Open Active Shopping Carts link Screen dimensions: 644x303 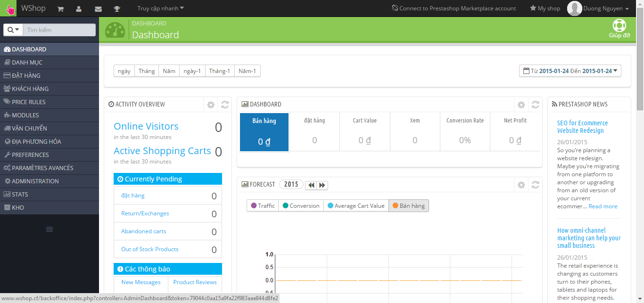point(162,151)
